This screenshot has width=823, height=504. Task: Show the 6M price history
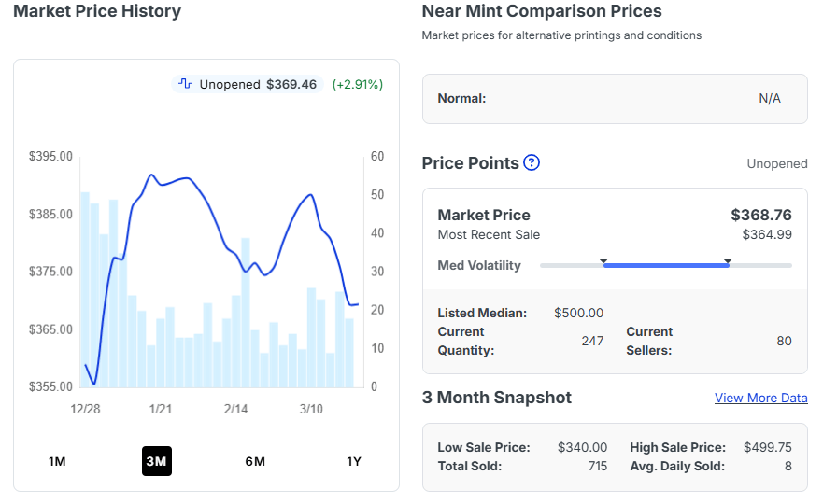255,461
